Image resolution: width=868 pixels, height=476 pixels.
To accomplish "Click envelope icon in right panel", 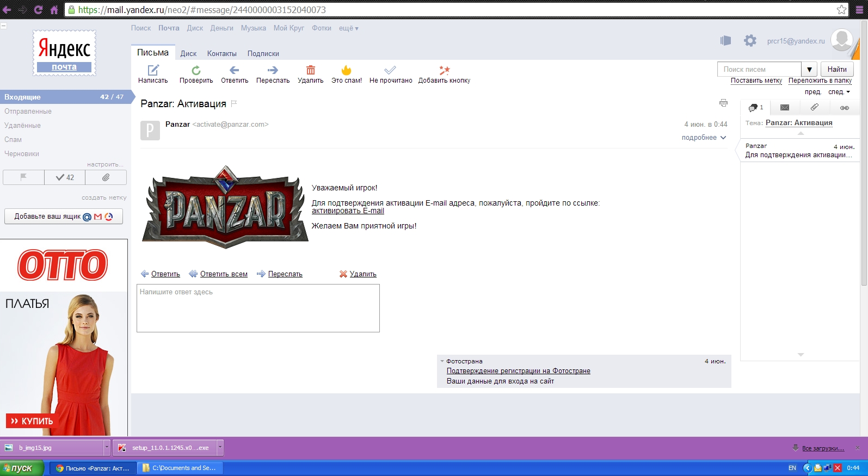I will point(784,107).
